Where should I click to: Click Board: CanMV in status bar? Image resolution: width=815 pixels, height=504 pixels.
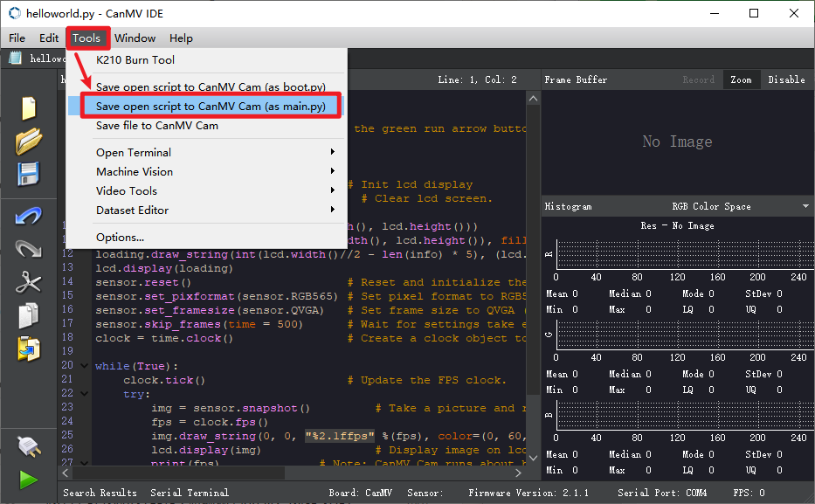pos(360,493)
